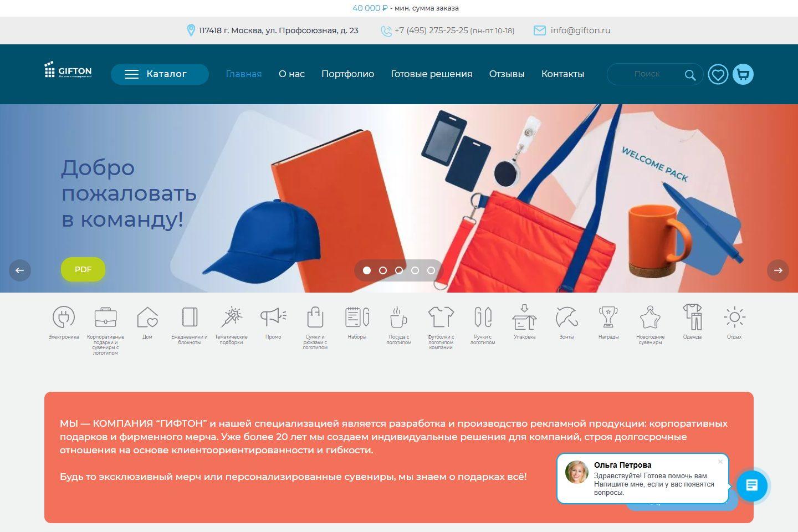The width and height of the screenshot is (798, 532).
Task: Open Готовые решения menu item
Action: 432,74
